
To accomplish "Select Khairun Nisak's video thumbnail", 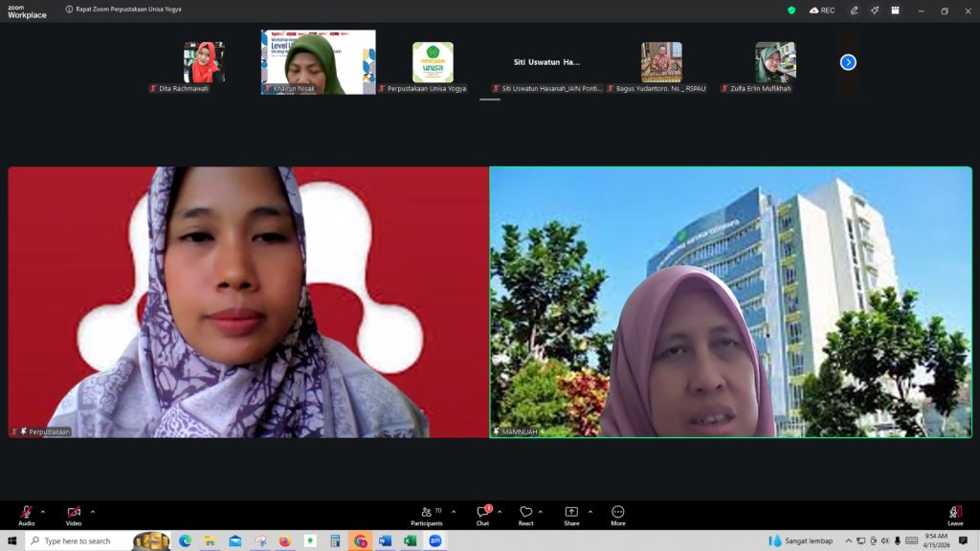I will point(318,62).
